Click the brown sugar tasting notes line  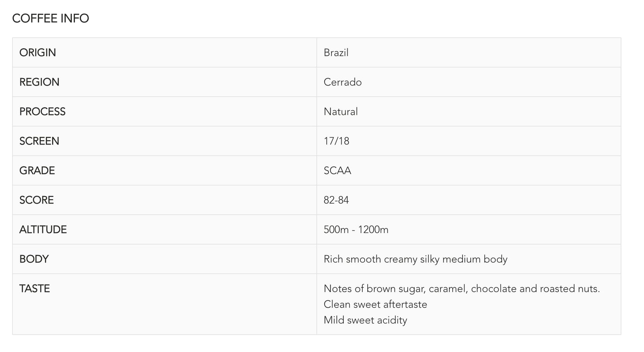462,289
